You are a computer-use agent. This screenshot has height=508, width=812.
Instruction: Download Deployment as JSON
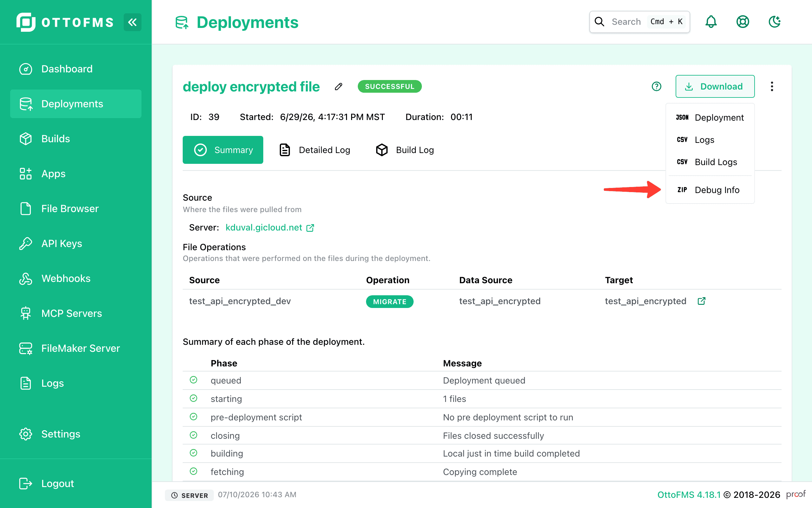(x=710, y=117)
